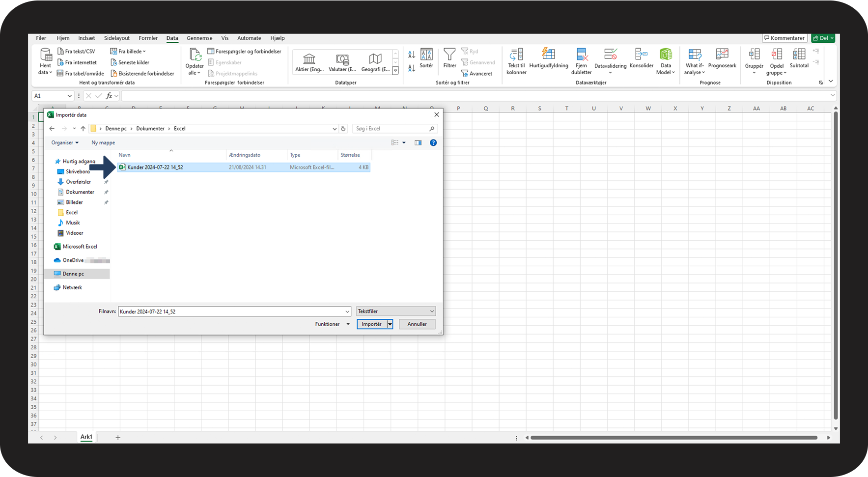Image resolution: width=868 pixels, height=477 pixels.
Task: Click the Filtrer funnel icon
Action: pyautogui.click(x=449, y=55)
